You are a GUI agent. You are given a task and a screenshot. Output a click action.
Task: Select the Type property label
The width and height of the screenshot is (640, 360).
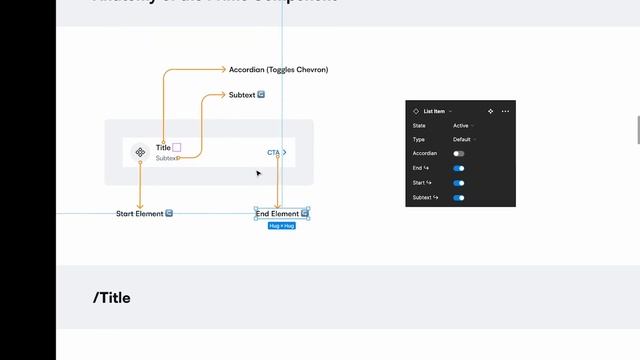point(418,139)
